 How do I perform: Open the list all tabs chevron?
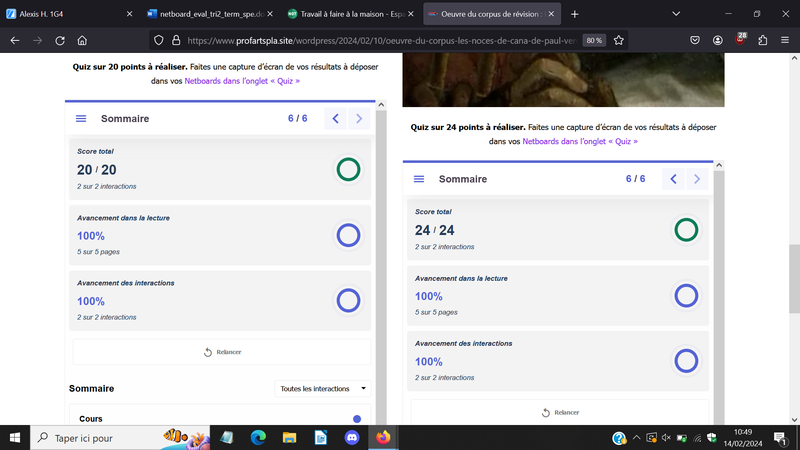pos(676,14)
